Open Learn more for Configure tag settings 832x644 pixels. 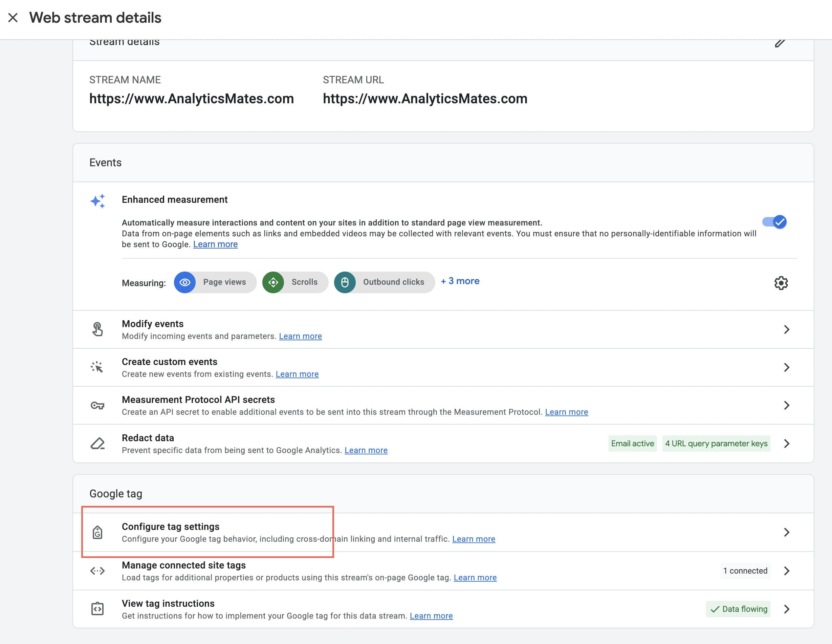pos(474,539)
